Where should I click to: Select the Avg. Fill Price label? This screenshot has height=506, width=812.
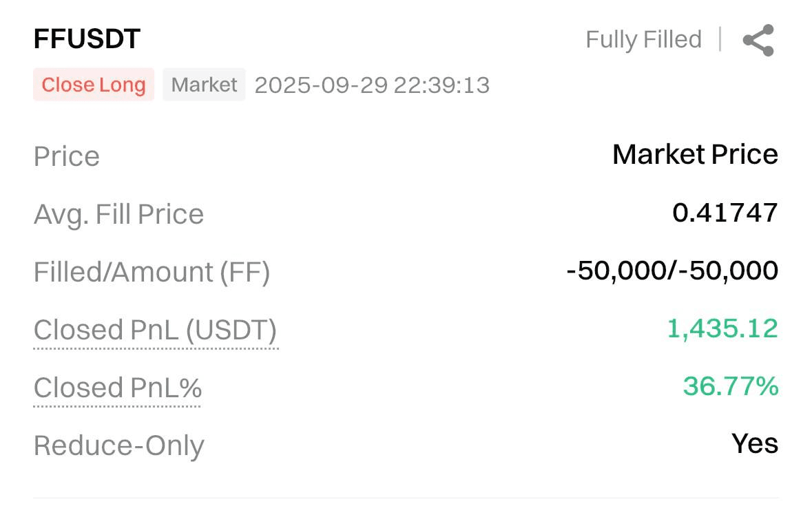pos(118,215)
